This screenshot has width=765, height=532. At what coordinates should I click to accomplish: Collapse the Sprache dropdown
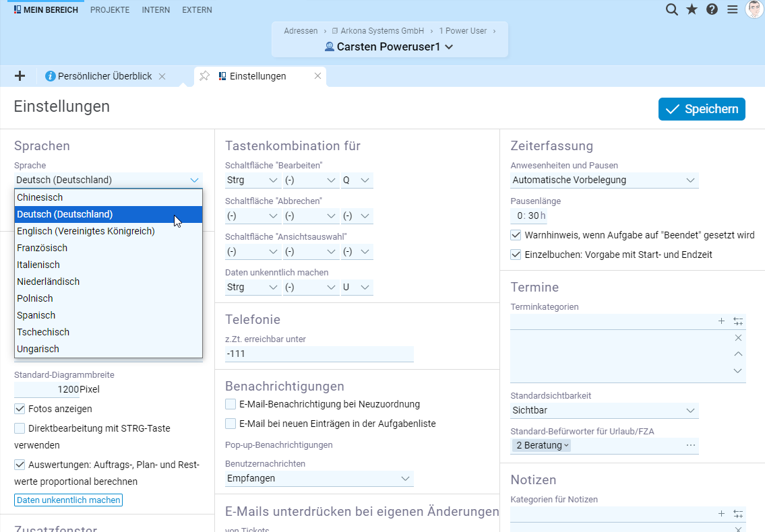tap(109, 180)
